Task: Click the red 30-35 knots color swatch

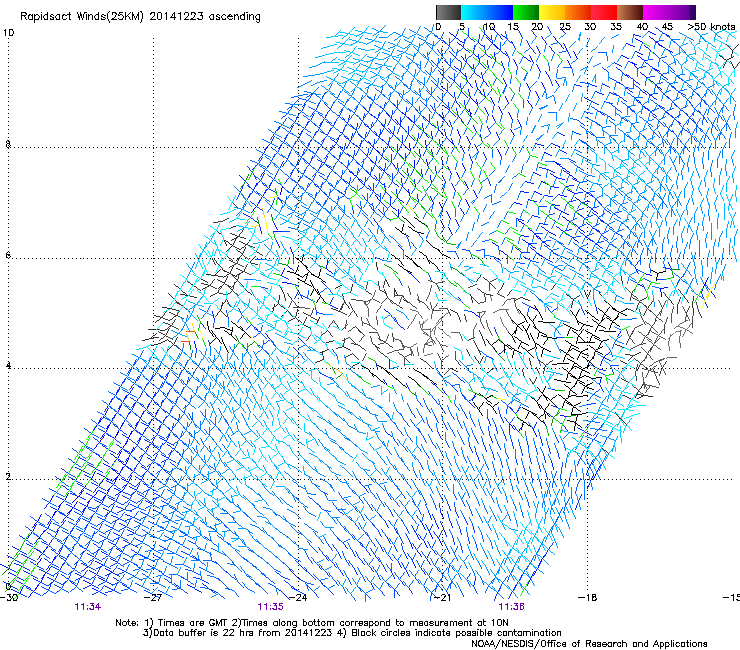Action: (604, 12)
